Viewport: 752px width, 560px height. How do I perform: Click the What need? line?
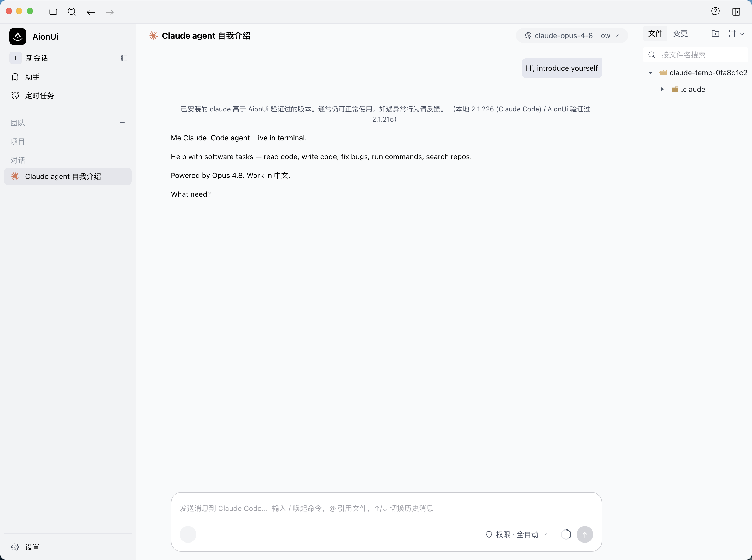pos(191,194)
